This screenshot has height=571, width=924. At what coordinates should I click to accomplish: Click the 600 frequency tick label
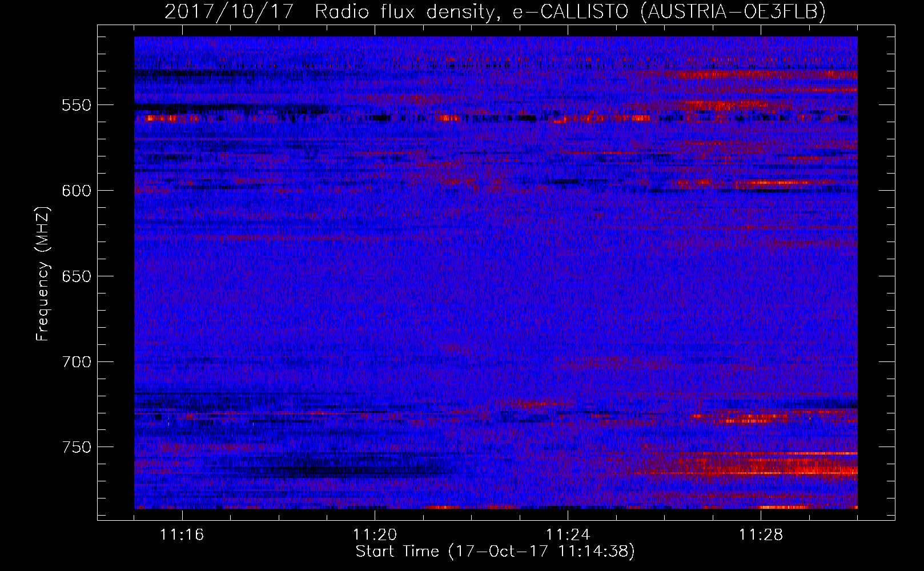coord(77,191)
